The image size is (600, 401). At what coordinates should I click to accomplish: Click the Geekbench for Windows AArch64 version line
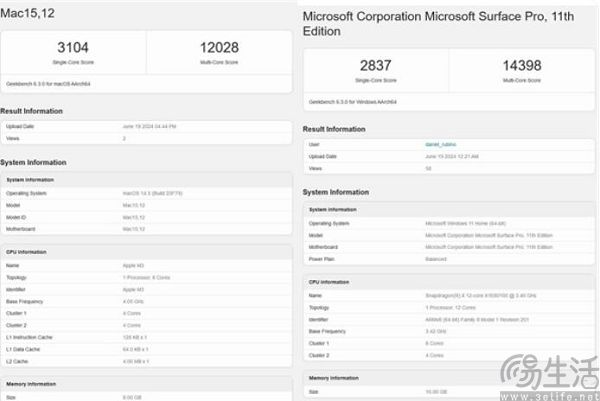tap(352, 102)
